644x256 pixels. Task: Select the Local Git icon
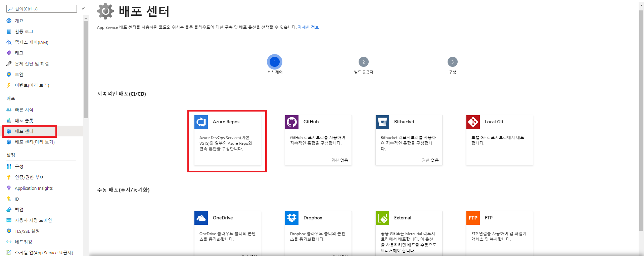coord(473,122)
